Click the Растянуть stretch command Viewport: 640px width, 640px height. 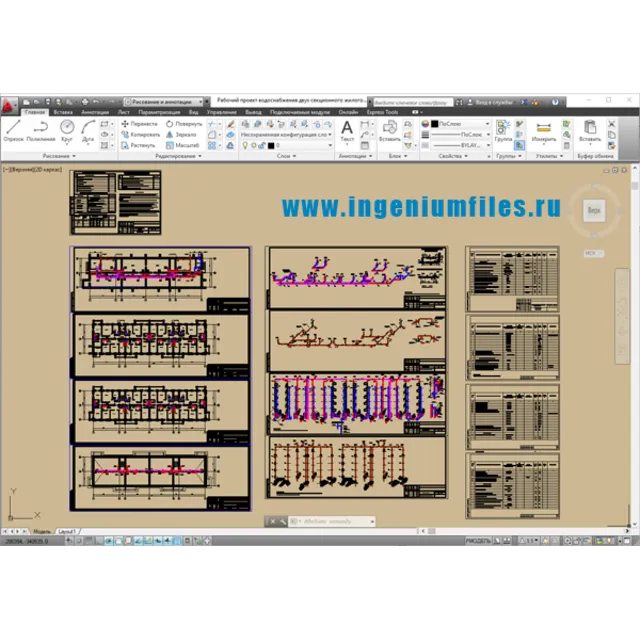[x=138, y=145]
